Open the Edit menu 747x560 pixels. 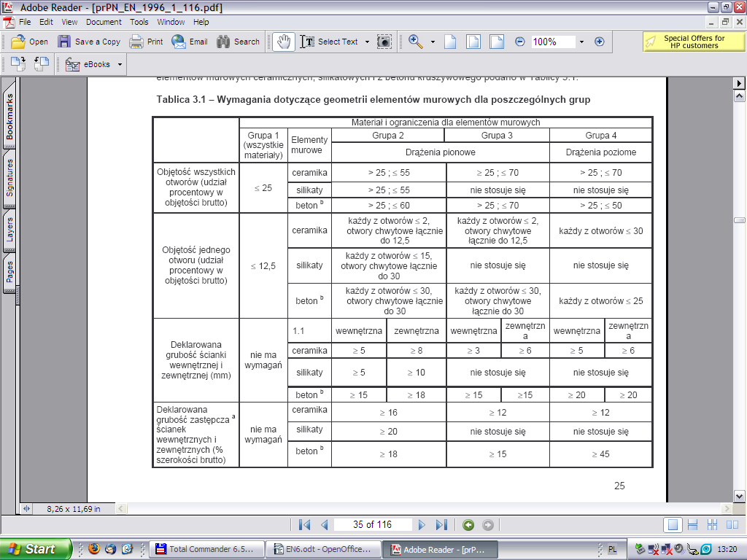coord(46,22)
